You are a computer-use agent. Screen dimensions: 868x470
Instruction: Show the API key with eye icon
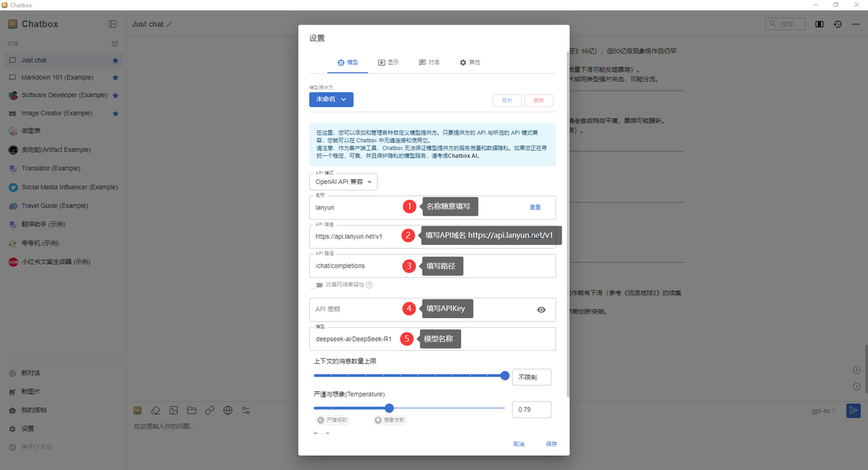pos(541,310)
